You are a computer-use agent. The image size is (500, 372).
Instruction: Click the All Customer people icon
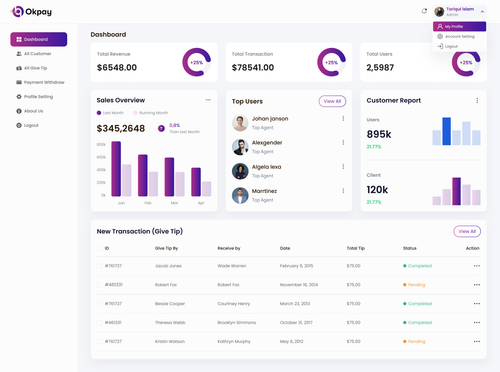pyautogui.click(x=19, y=54)
